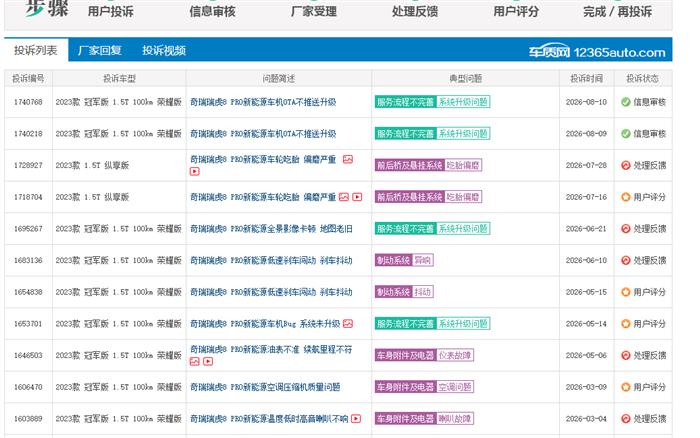Image resolution: width=700 pixels, height=438 pixels.
Task: Click 车身附件及电器 tag in row 1606470
Action: point(405,387)
